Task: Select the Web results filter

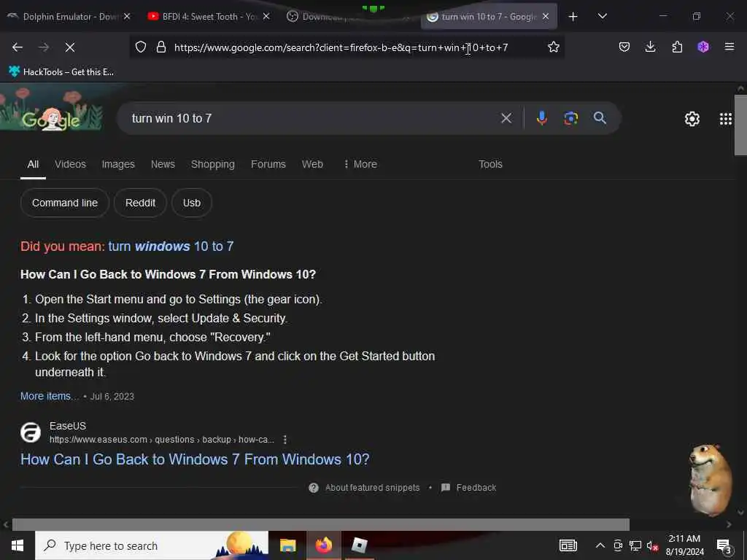Action: tap(312, 164)
